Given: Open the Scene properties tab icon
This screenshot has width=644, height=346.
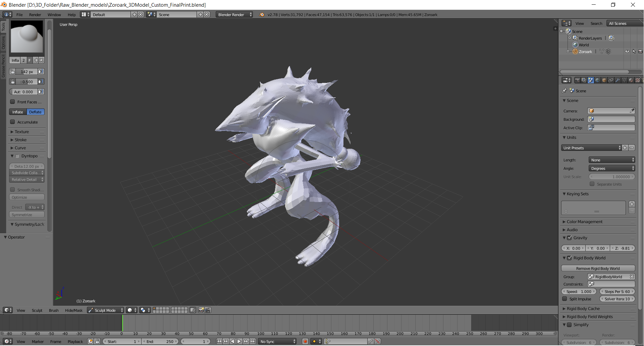Looking at the screenshot, I should click(x=591, y=80).
